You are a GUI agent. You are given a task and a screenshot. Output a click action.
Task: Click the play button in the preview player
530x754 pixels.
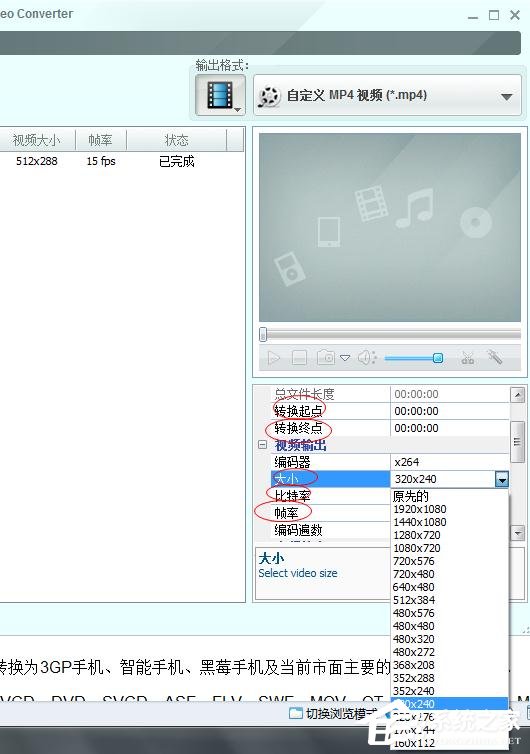274,358
